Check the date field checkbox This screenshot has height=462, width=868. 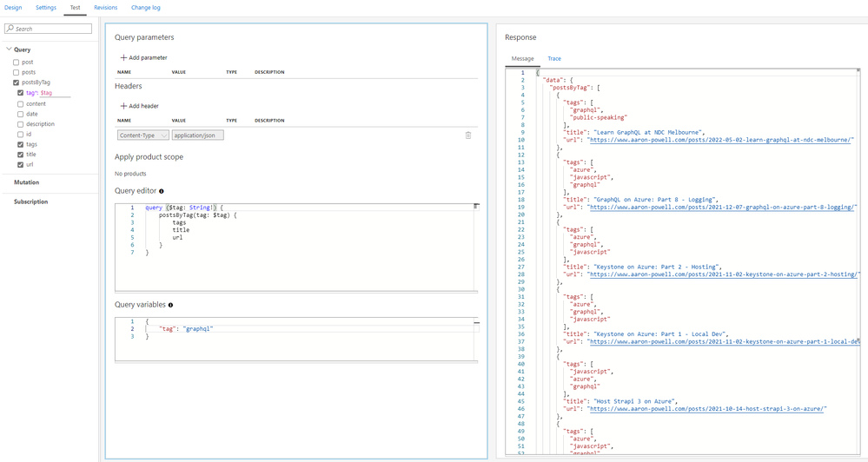click(21, 114)
